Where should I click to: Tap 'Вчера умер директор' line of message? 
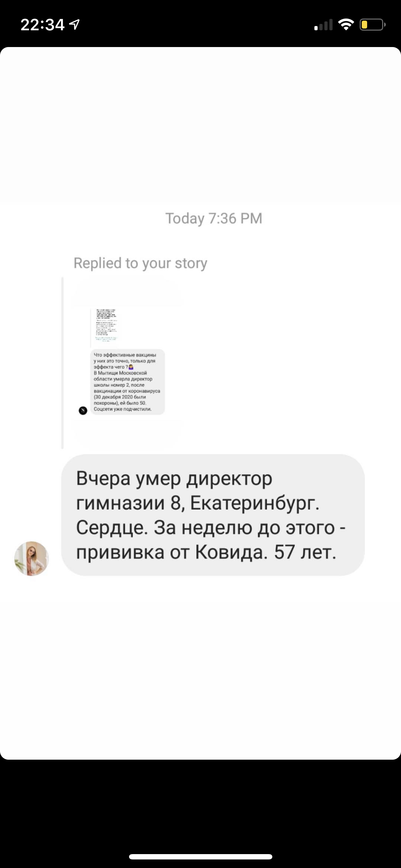click(x=174, y=479)
